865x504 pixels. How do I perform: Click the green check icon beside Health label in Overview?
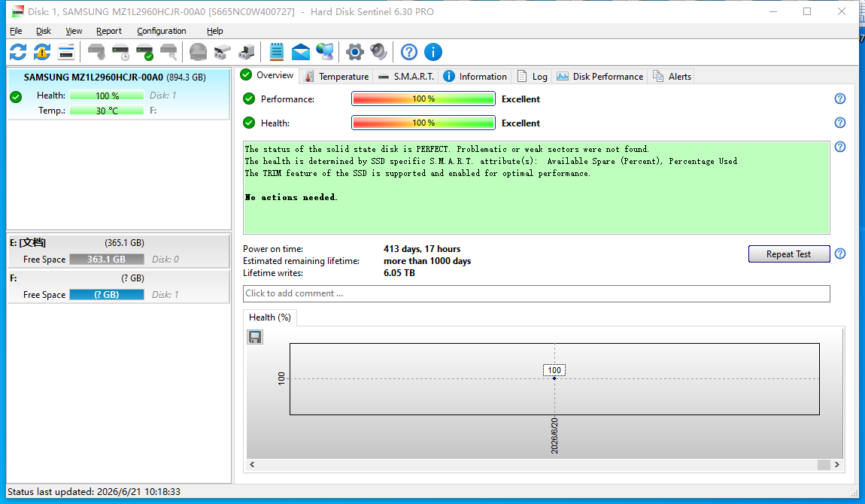[249, 123]
